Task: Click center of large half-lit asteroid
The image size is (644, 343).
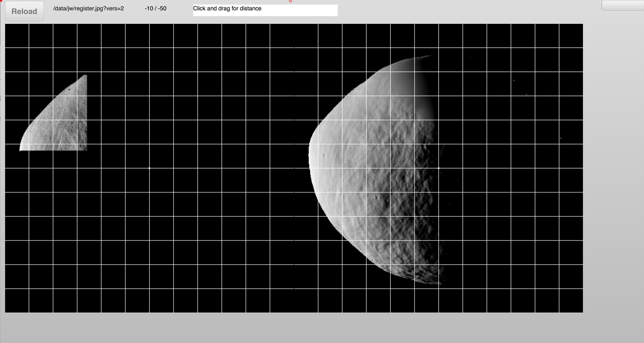Action: (x=375, y=170)
